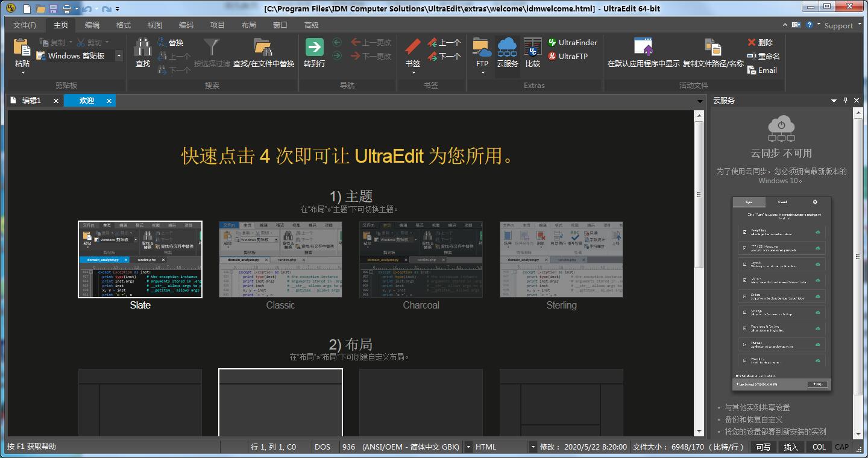This screenshot has width=868, height=458.
Task: Click the 查找 (Find) binoculars icon
Action: click(143, 48)
